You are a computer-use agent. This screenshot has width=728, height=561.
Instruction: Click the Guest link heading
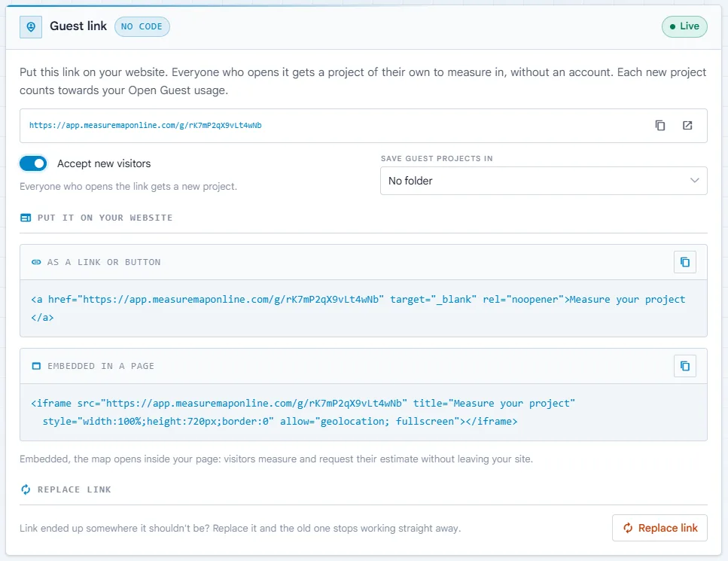coord(78,26)
